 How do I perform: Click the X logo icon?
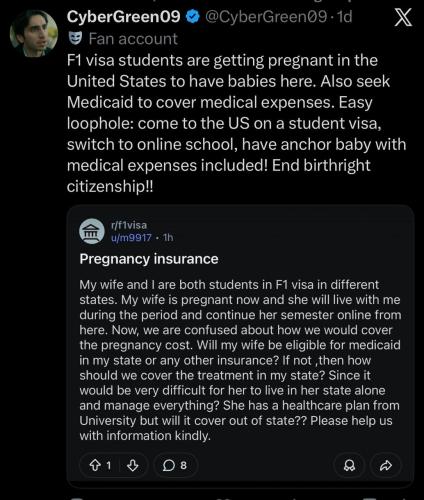[403, 17]
